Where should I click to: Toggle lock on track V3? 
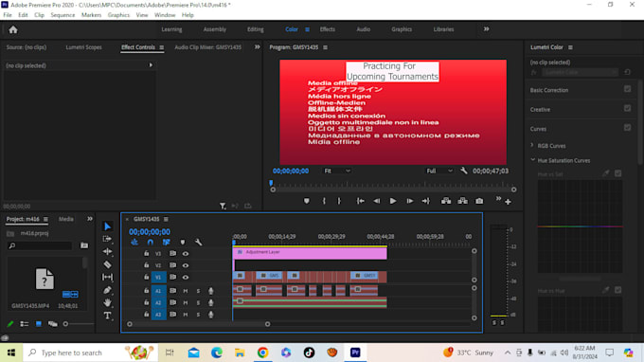point(146,254)
